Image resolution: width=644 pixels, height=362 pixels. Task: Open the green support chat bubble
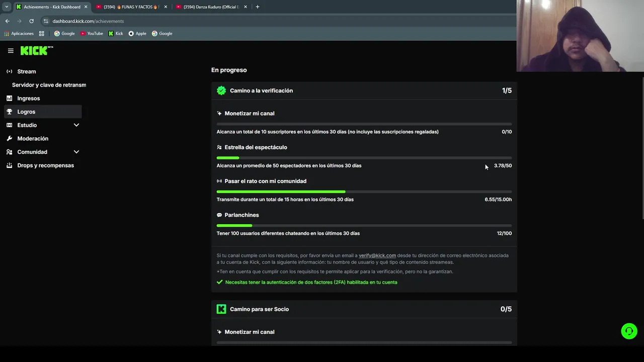[629, 331]
